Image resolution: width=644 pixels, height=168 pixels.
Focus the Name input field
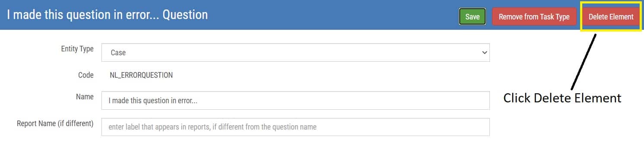tap(295, 100)
